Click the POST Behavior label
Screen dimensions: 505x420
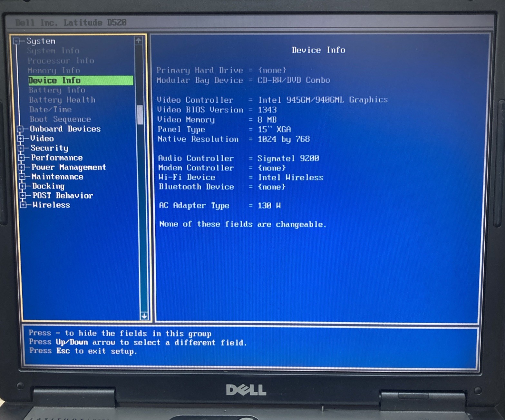click(x=63, y=195)
